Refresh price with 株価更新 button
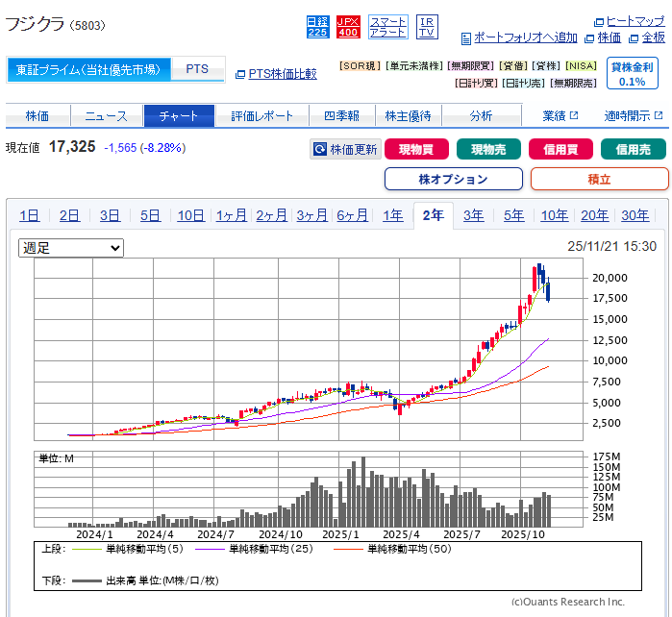672x617 pixels. pyautogui.click(x=345, y=150)
